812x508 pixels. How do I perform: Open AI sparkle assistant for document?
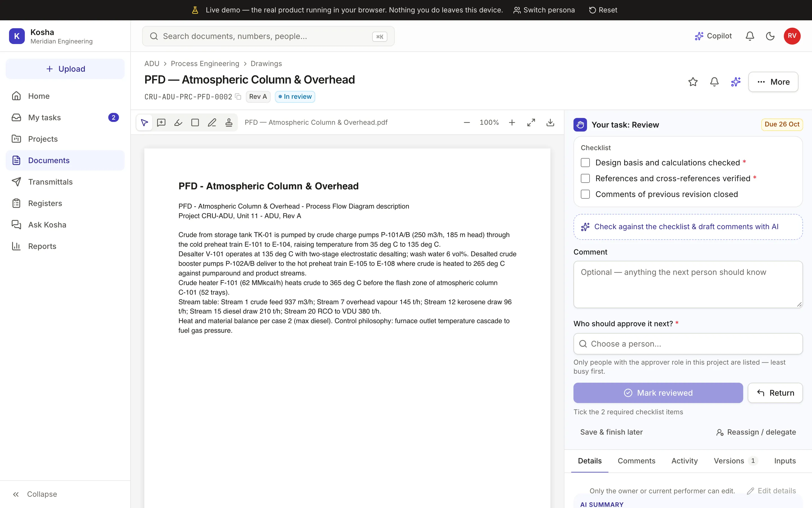pyautogui.click(x=736, y=82)
